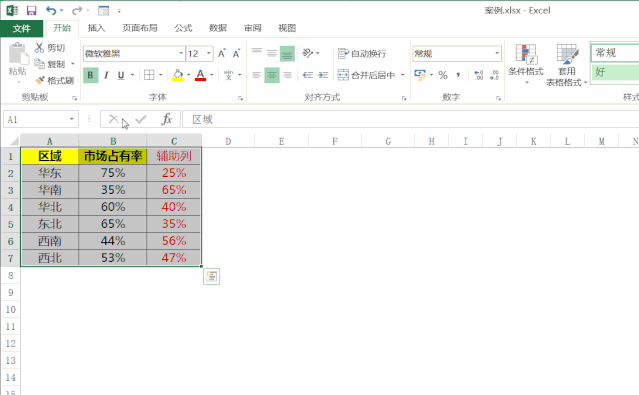The width and height of the screenshot is (639, 395).
Task: Apply comma style number format
Action: [x=458, y=75]
